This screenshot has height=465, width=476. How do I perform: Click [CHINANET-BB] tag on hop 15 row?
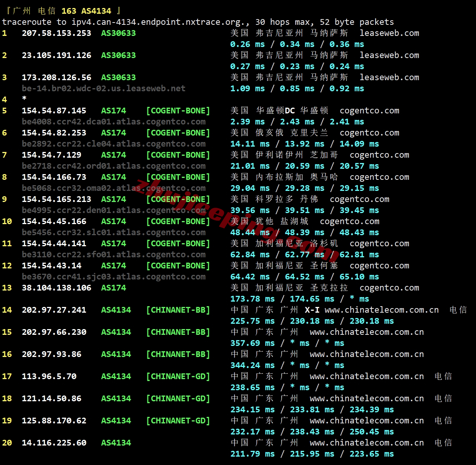pos(178,332)
